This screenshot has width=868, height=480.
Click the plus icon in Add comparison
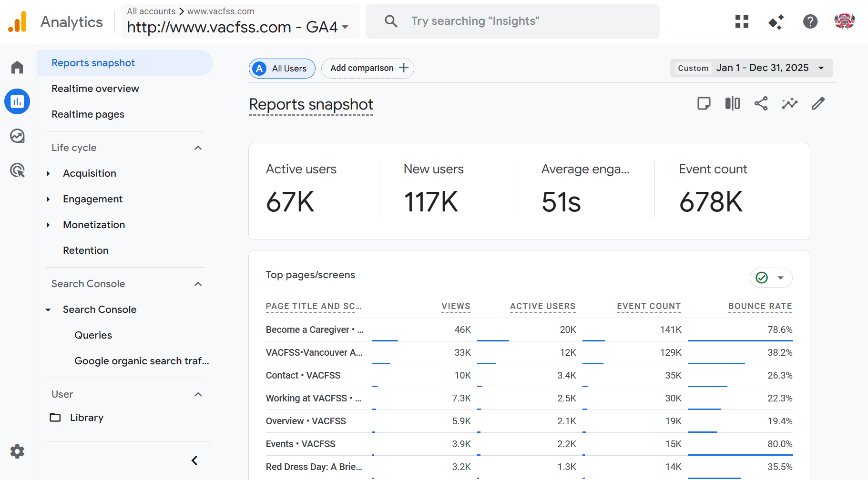404,68
